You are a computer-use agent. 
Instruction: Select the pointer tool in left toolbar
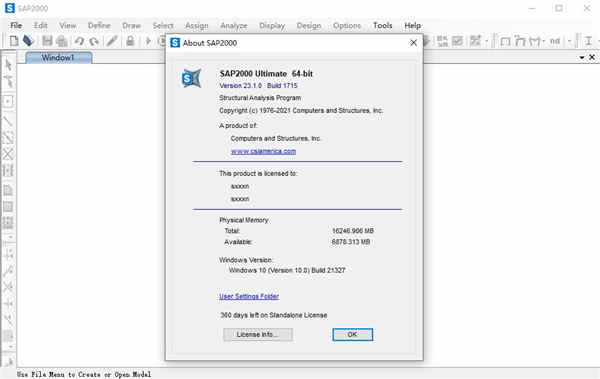tap(8, 65)
